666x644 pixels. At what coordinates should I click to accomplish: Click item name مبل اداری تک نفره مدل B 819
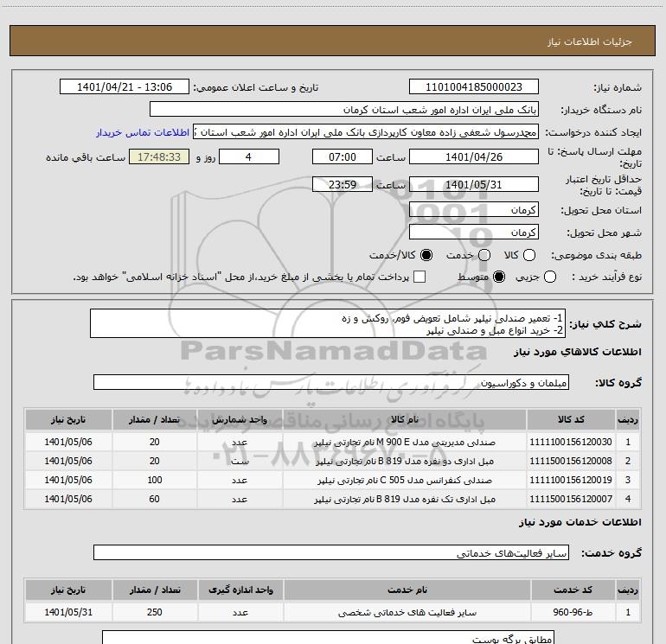click(405, 500)
